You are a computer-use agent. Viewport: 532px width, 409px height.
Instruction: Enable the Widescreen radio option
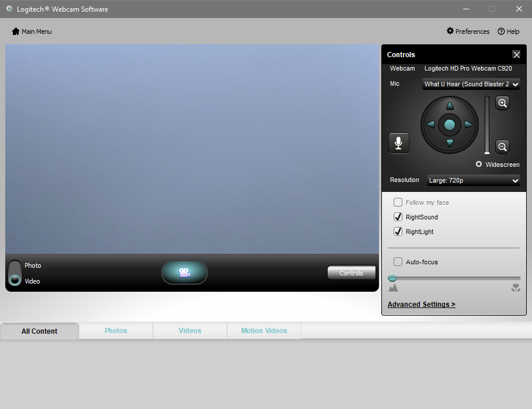point(479,164)
